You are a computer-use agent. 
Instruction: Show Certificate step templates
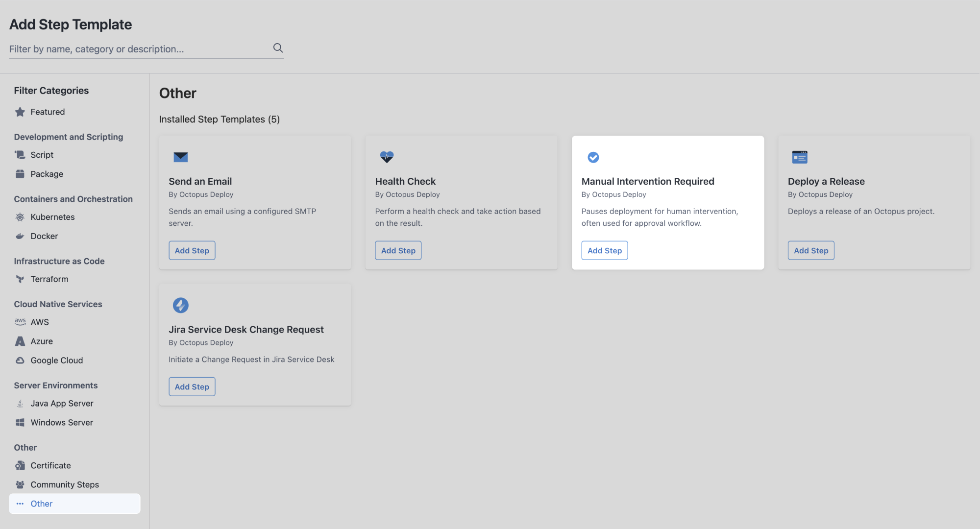pos(74,466)
